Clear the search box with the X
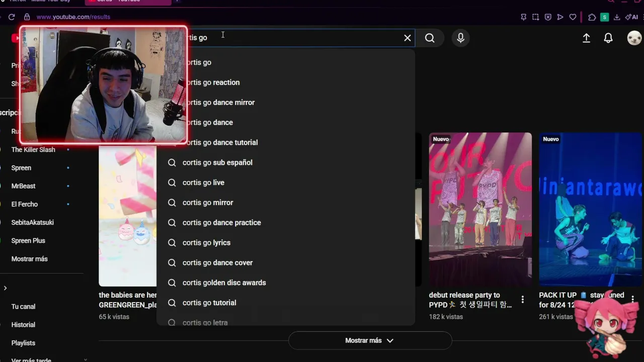Image resolution: width=644 pixels, height=362 pixels. [x=408, y=38]
